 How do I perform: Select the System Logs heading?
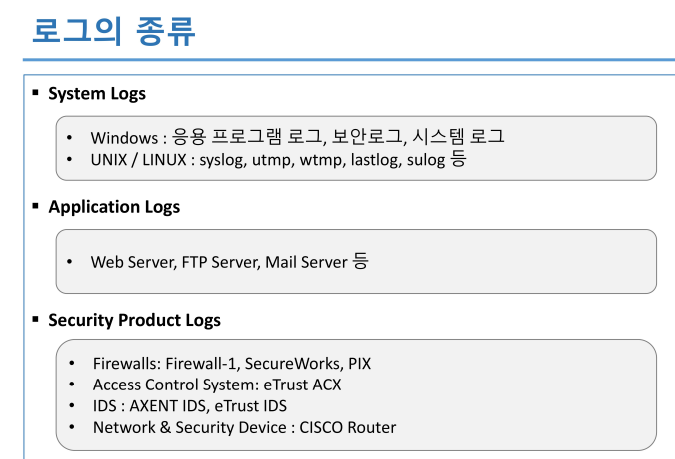(97, 94)
